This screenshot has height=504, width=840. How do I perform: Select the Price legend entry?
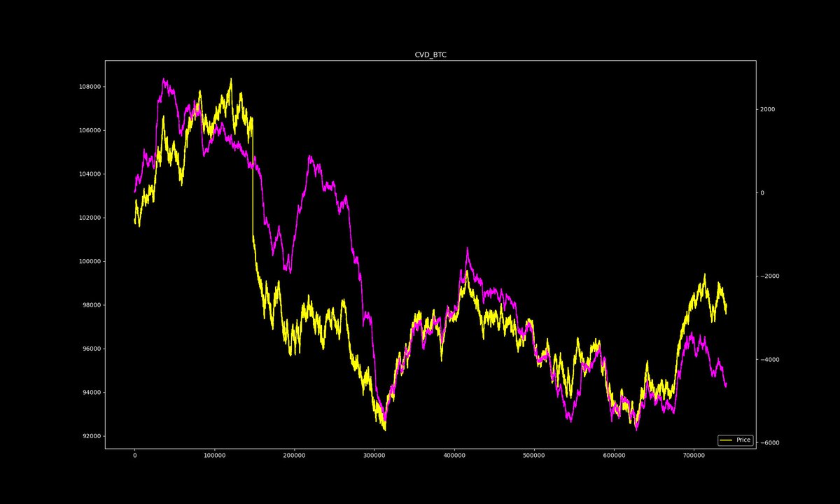tap(735, 440)
